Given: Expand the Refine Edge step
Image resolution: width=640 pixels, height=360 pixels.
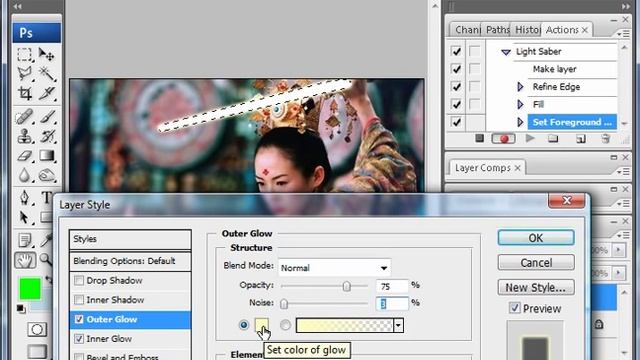Looking at the screenshot, I should pyautogui.click(x=520, y=87).
